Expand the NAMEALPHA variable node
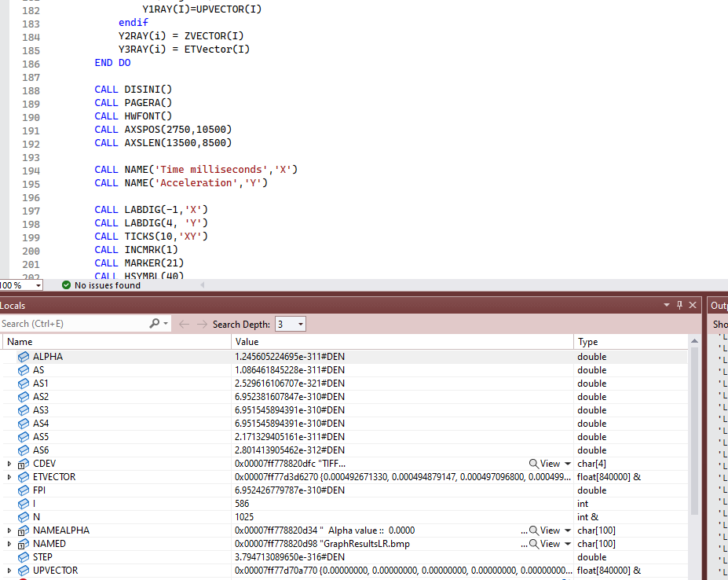This screenshot has width=728, height=580. (9, 530)
